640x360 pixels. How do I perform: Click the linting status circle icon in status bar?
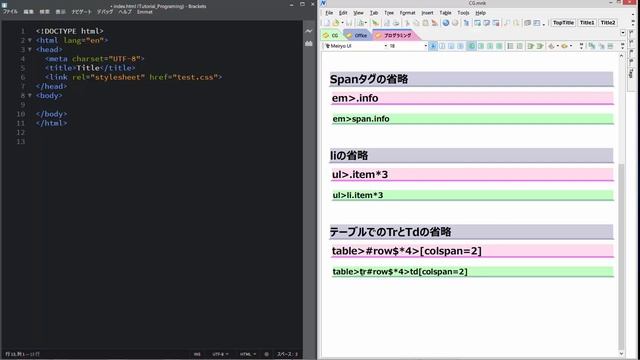[267, 354]
